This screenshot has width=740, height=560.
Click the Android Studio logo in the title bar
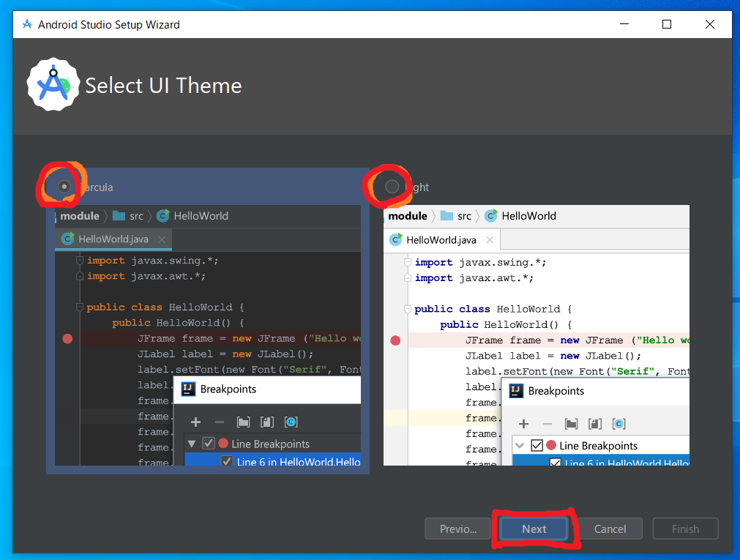(27, 23)
